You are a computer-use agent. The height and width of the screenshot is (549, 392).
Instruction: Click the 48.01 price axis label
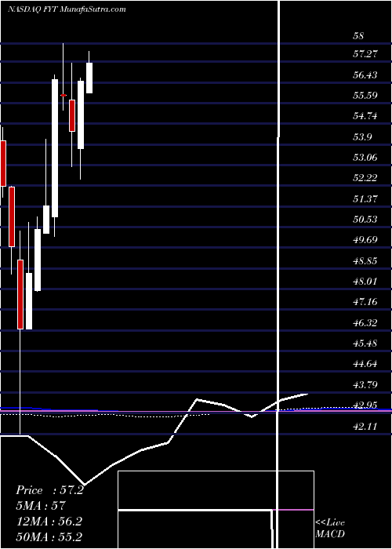(365, 281)
